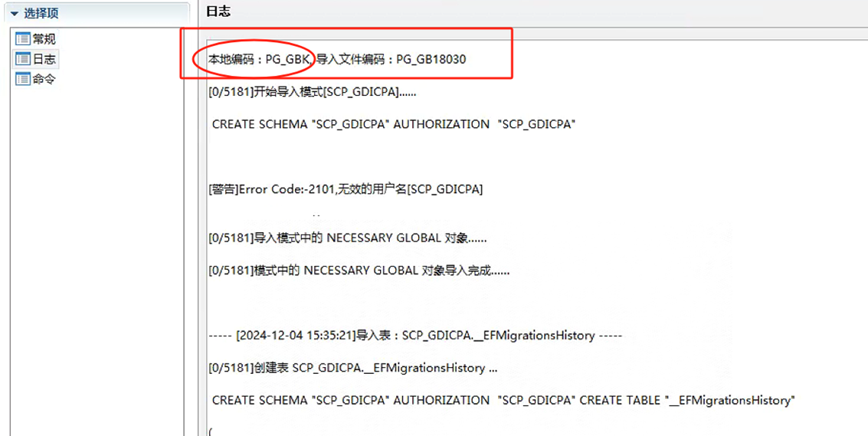This screenshot has width=868, height=436.
Task: Open the 常规 page label
Action: [44, 38]
